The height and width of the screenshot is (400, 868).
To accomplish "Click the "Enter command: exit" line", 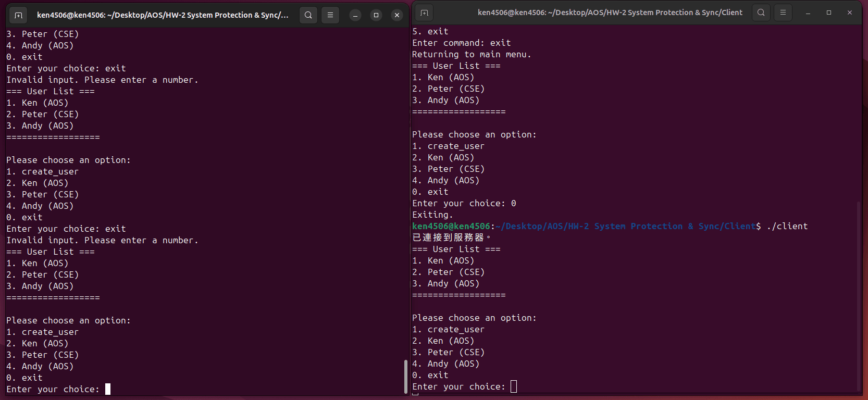I will click(462, 43).
